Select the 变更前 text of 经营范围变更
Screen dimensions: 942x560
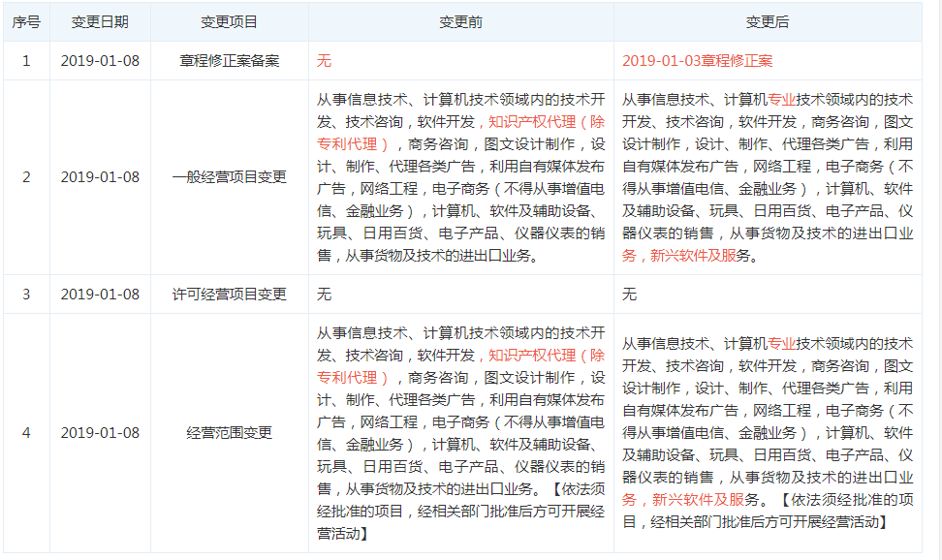[x=460, y=433]
